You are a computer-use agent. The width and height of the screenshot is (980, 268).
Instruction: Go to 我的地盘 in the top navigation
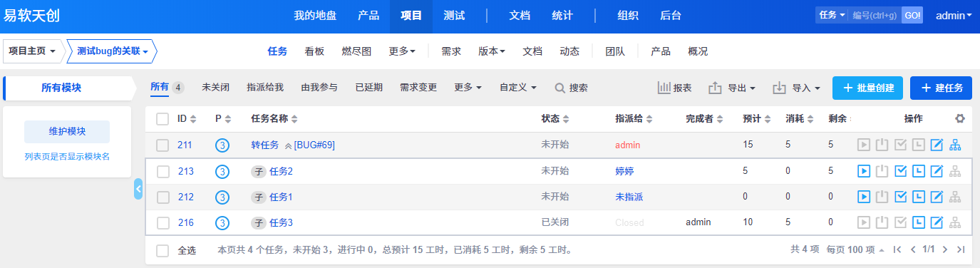click(316, 16)
